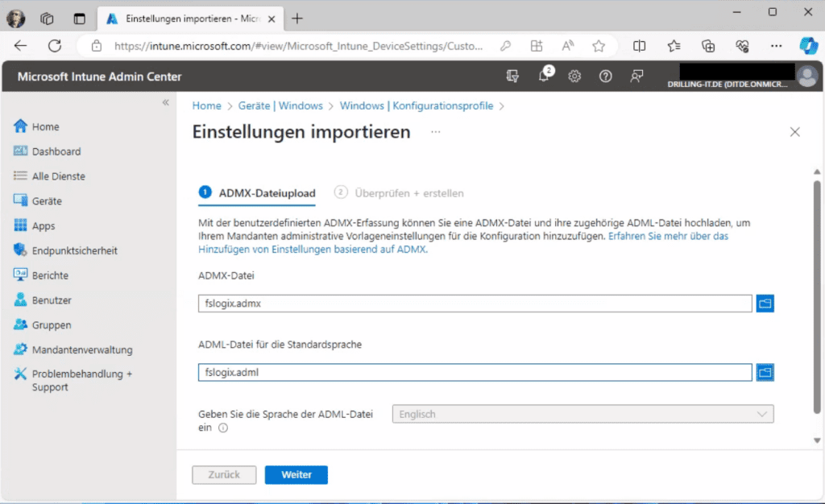Open browser essentials heart icon

point(742,46)
